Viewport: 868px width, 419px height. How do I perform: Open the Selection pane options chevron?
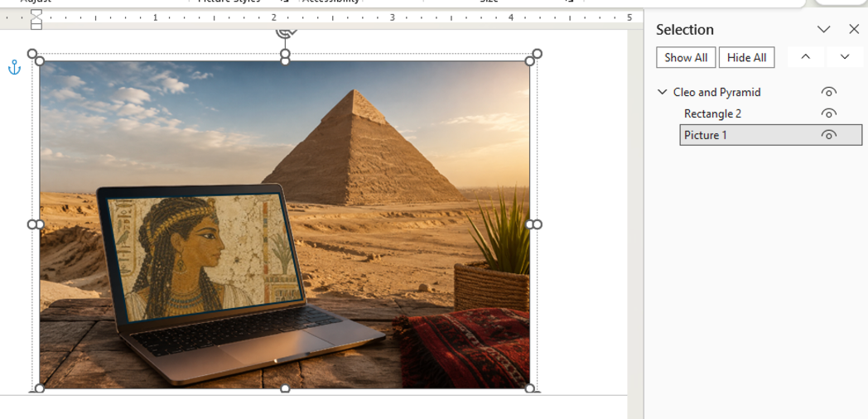tap(824, 29)
